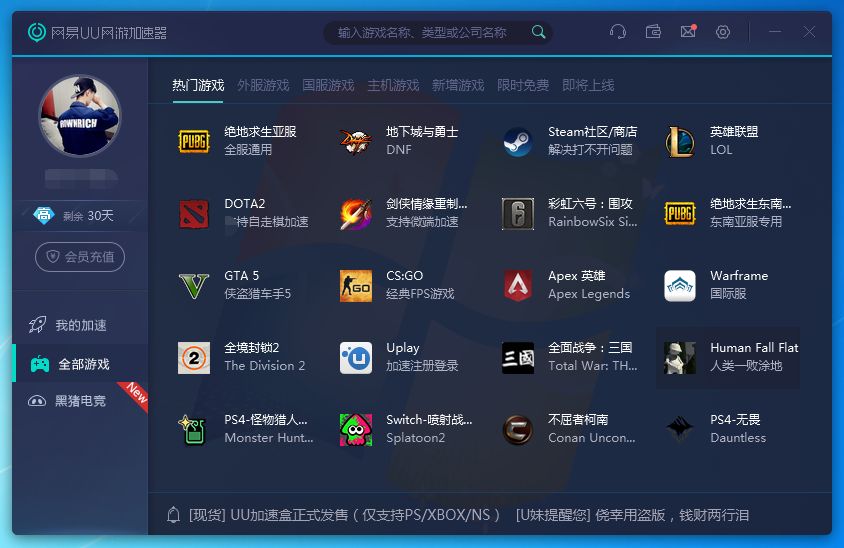
Task: Click the PUBG icon for 绝地求生东南亚服
Action: (680, 213)
